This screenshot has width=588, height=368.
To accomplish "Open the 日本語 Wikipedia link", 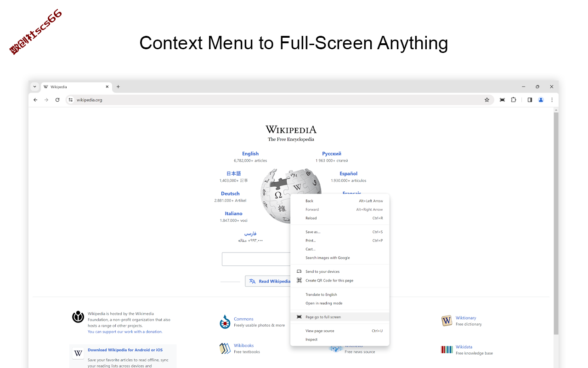I will pos(233,173).
